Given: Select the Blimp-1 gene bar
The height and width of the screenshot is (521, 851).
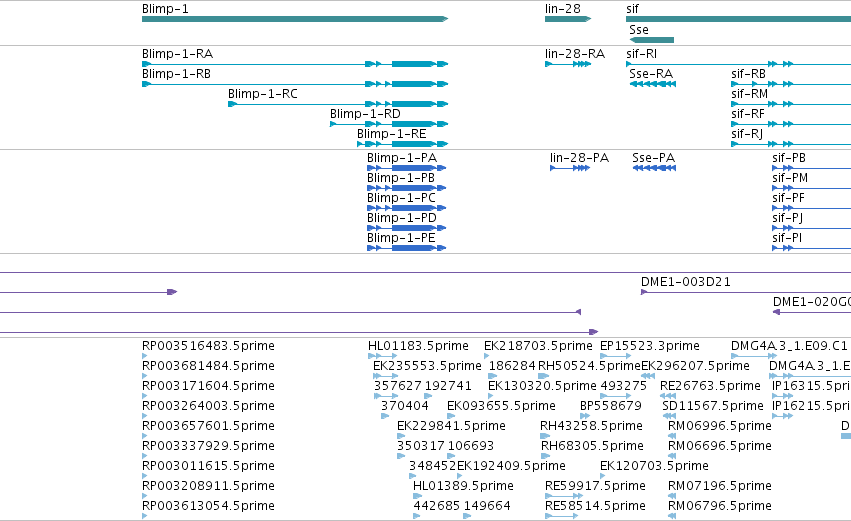Looking at the screenshot, I should click(x=295, y=19).
